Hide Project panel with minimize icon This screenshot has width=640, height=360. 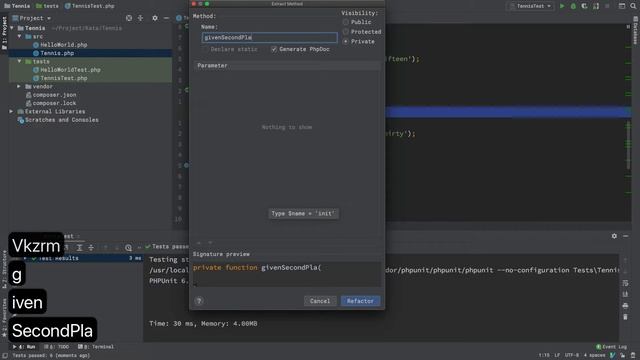(166, 18)
